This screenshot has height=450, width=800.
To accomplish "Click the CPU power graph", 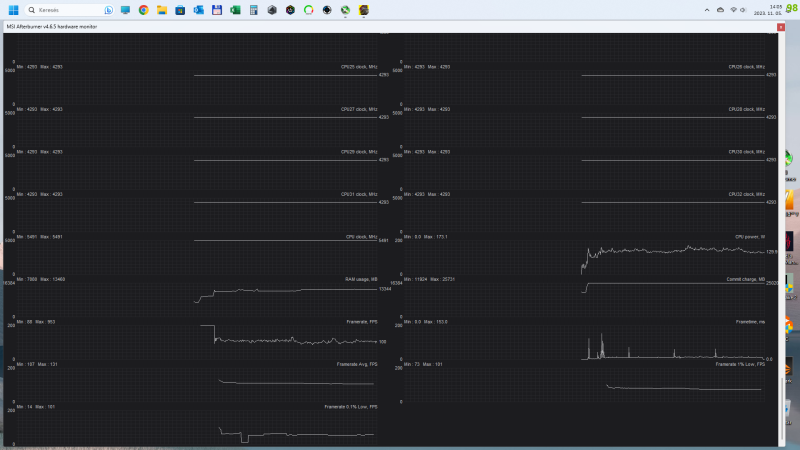I will pyautogui.click(x=584, y=254).
